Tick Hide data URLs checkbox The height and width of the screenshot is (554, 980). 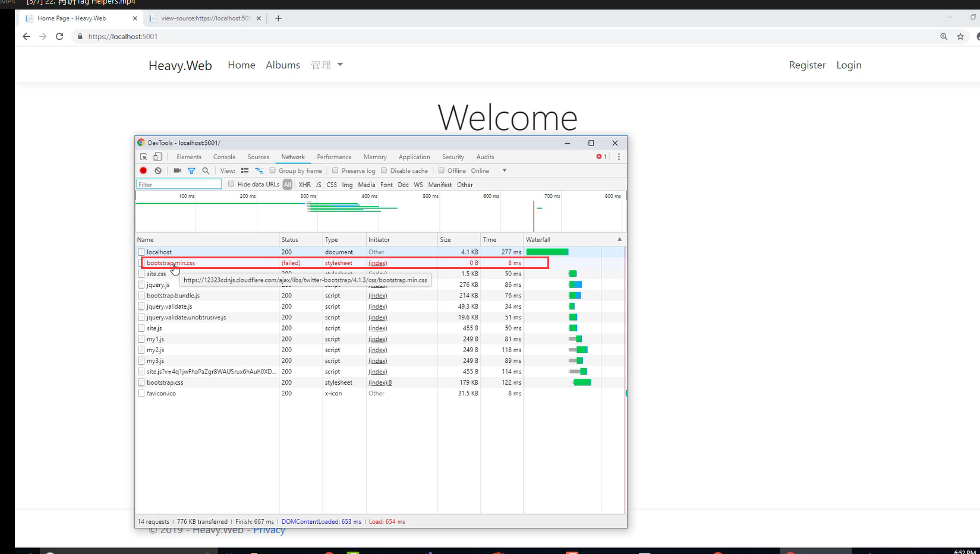tap(231, 184)
